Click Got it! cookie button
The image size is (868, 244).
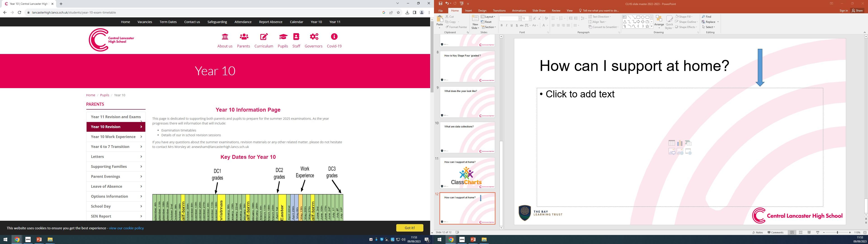click(x=410, y=228)
